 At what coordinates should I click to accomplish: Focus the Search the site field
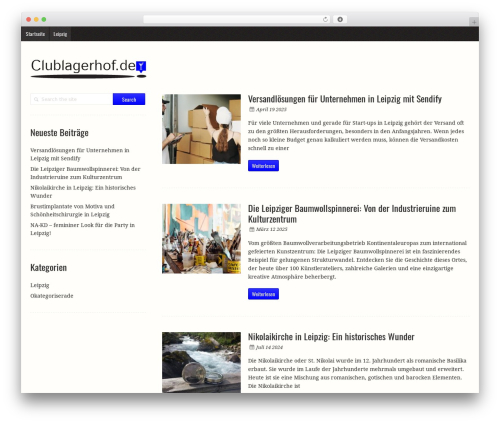(72, 99)
